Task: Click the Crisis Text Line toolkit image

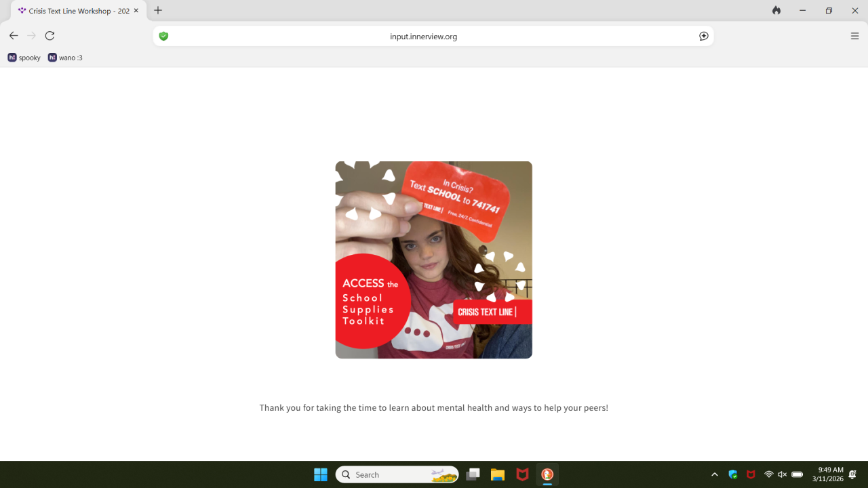Action: [x=434, y=260]
